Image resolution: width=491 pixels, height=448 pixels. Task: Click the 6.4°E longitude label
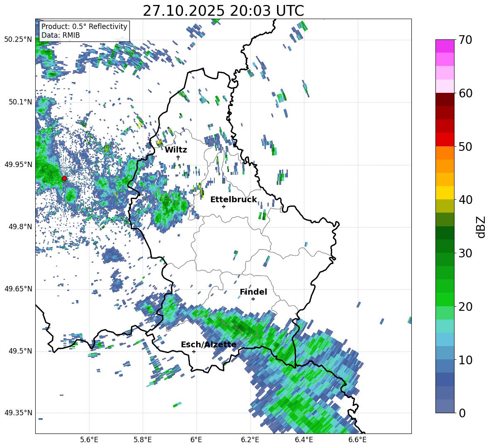[x=304, y=440]
